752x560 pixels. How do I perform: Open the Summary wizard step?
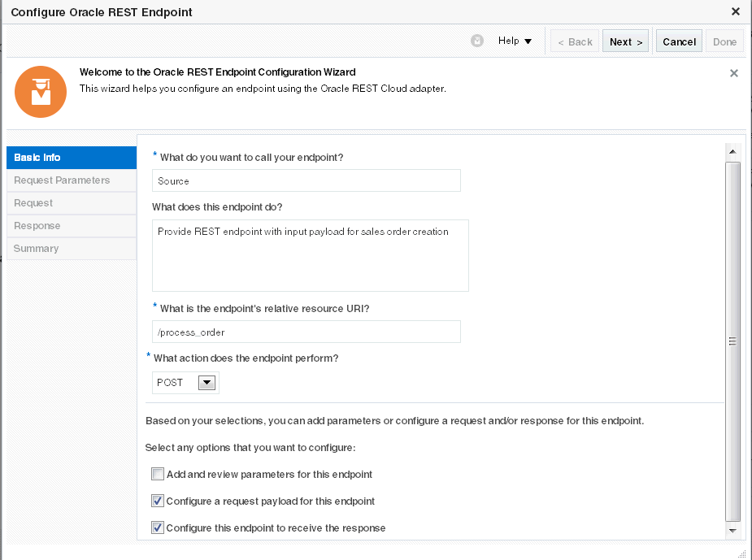(x=72, y=249)
